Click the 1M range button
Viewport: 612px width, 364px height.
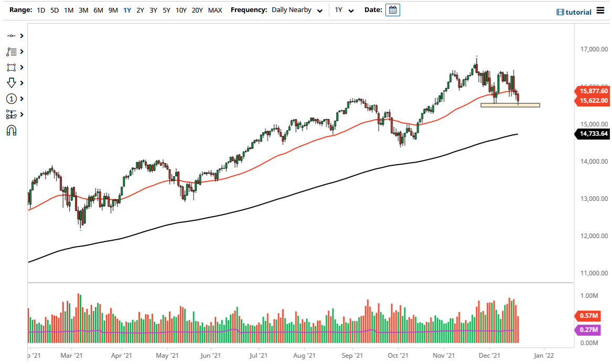[68, 10]
